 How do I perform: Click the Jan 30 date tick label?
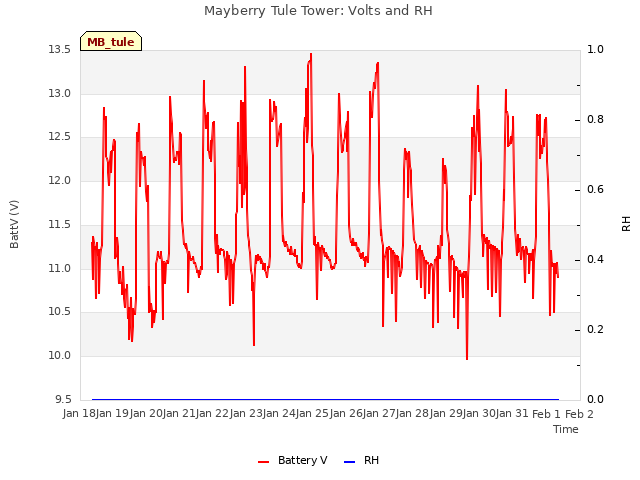479,413
